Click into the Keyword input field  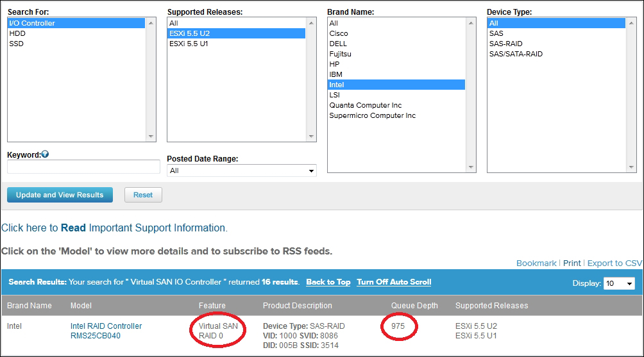click(83, 167)
